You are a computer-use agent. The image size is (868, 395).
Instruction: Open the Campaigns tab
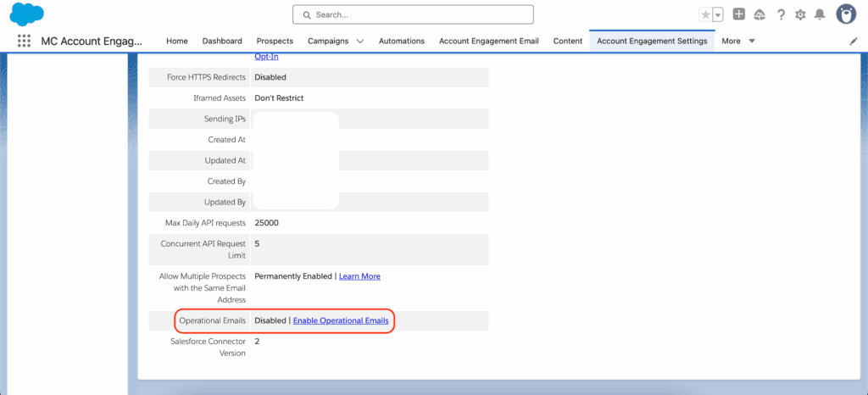click(328, 41)
